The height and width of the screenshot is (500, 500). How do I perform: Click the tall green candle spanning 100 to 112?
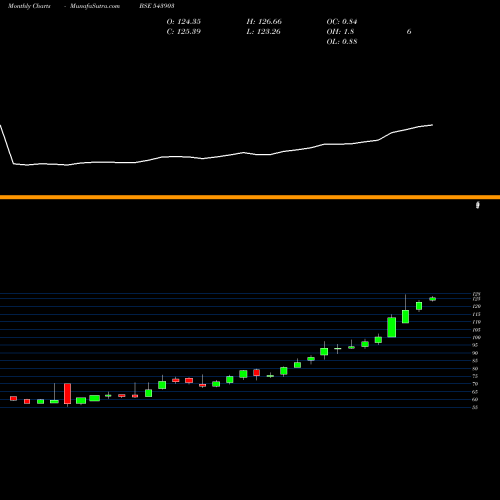click(392, 327)
